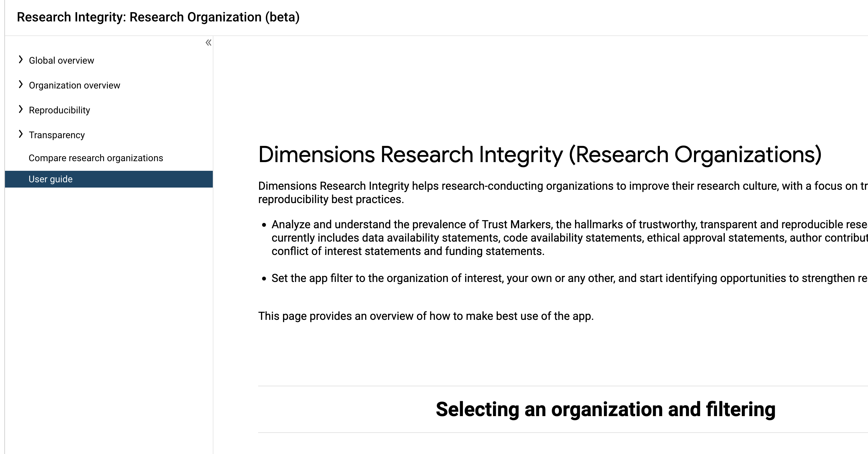Select Organization overview in the sidebar
Viewport: 868px width, 454px height.
[75, 85]
